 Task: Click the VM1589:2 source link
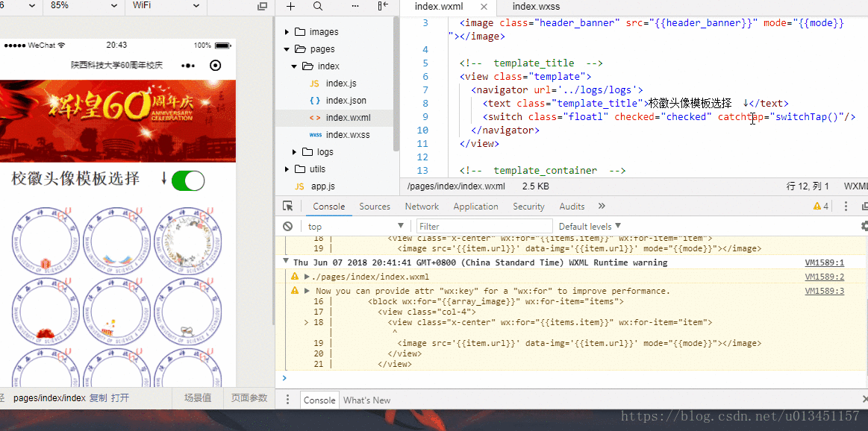point(824,277)
